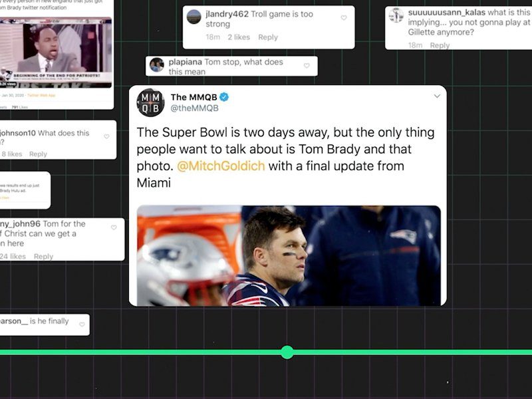The height and width of the screenshot is (399, 532).
Task: Reply to the ny_john96 comment
Action: point(43,257)
